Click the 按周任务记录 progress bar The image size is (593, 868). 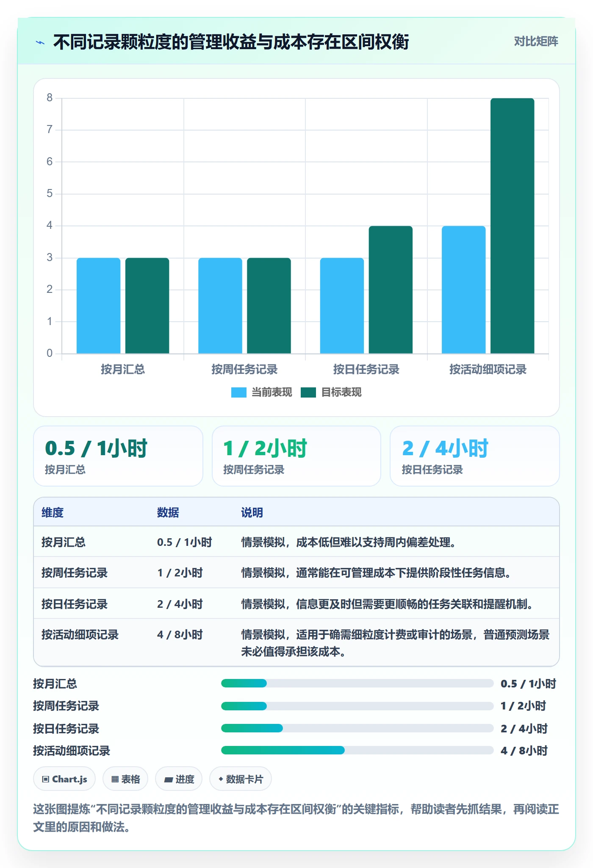(357, 706)
